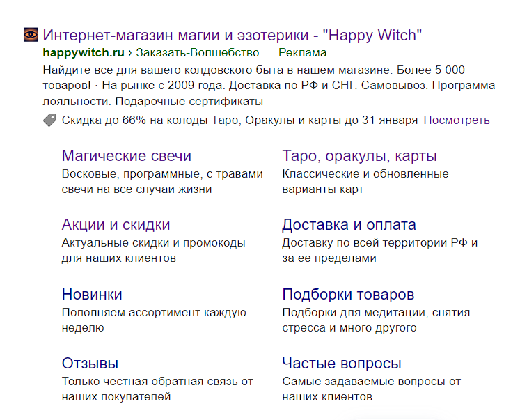Click the description Классические и обновленные варианты карт
The height and width of the screenshot is (420, 520).
pos(365,182)
